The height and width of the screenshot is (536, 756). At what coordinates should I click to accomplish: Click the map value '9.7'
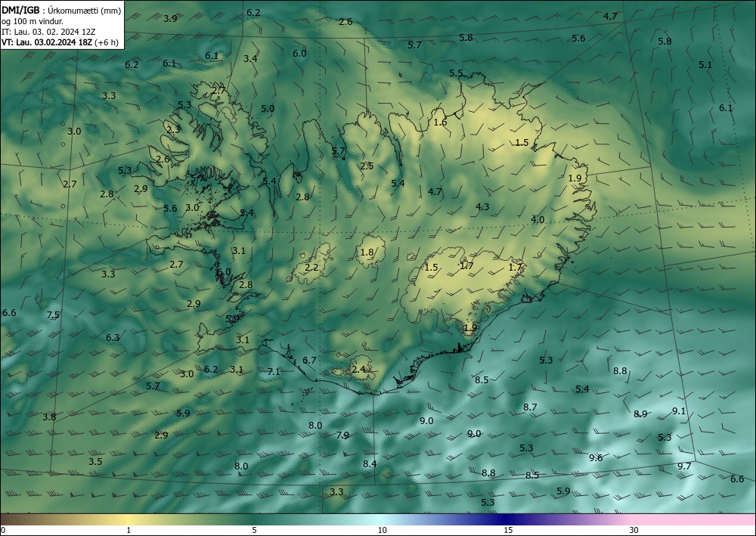(684, 466)
